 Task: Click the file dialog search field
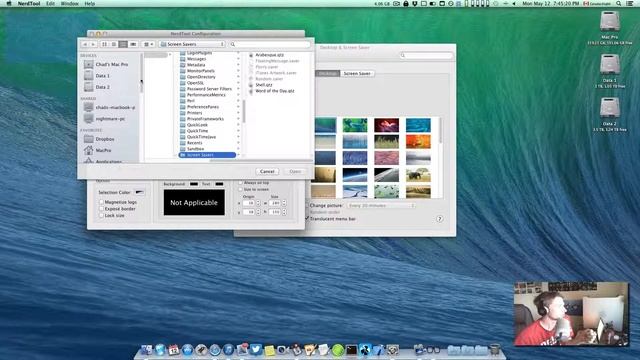tap(270, 44)
